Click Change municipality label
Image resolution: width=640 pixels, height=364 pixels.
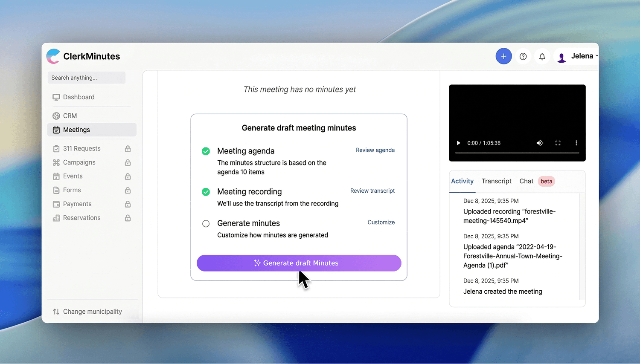tap(93, 312)
